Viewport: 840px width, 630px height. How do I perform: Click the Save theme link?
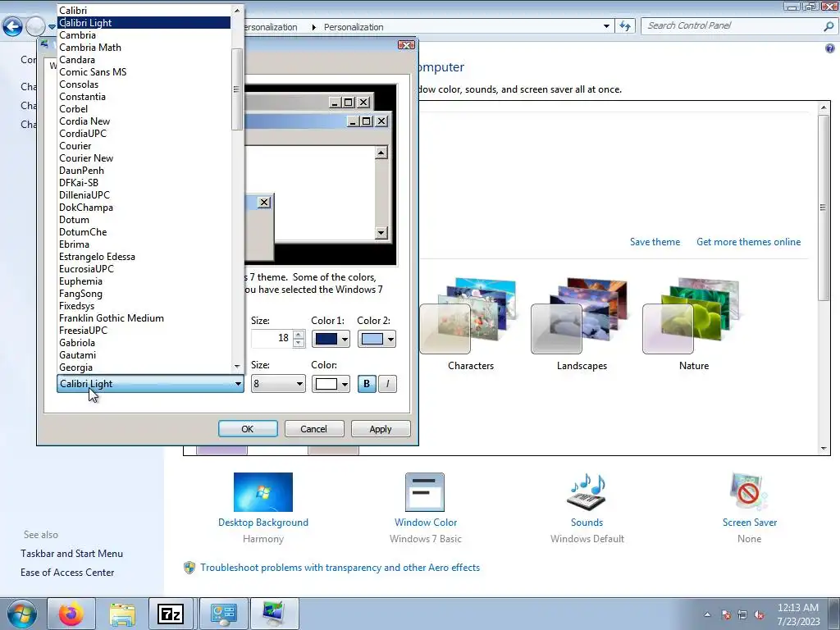coord(655,242)
